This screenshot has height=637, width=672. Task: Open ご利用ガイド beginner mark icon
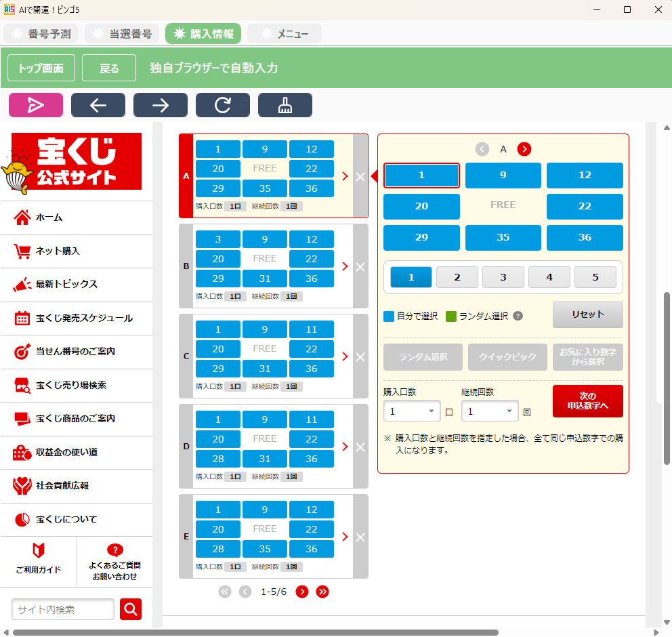39,550
